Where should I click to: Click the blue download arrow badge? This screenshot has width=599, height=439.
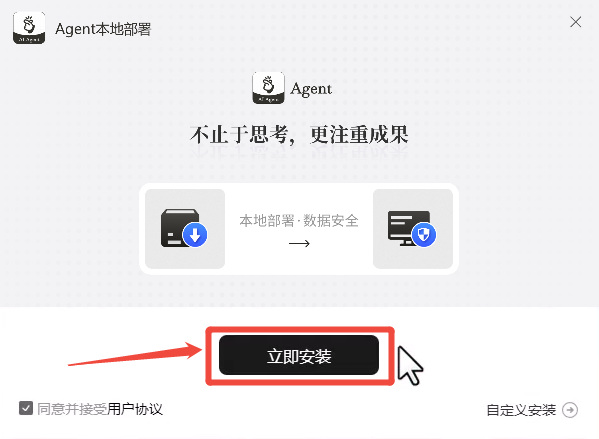195,235
